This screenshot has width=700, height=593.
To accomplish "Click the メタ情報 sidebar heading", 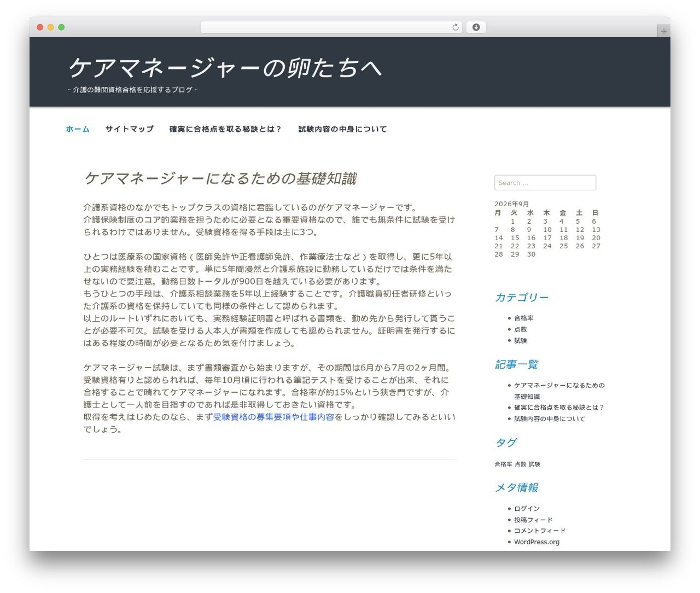I will pos(517,487).
